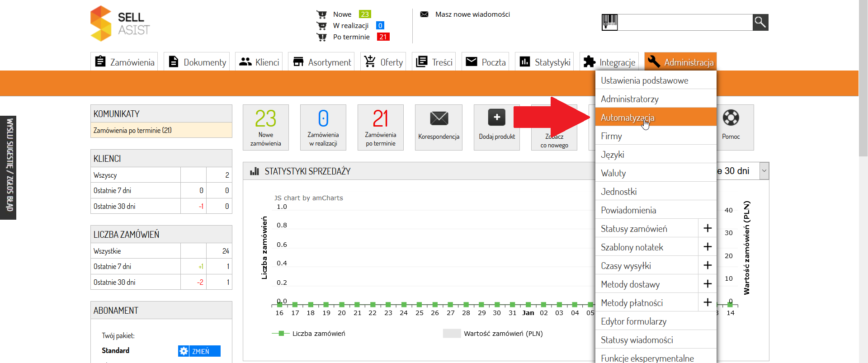Screen dimensions: 868x363
Task: Open the Asortyment menu tab
Action: (321, 62)
